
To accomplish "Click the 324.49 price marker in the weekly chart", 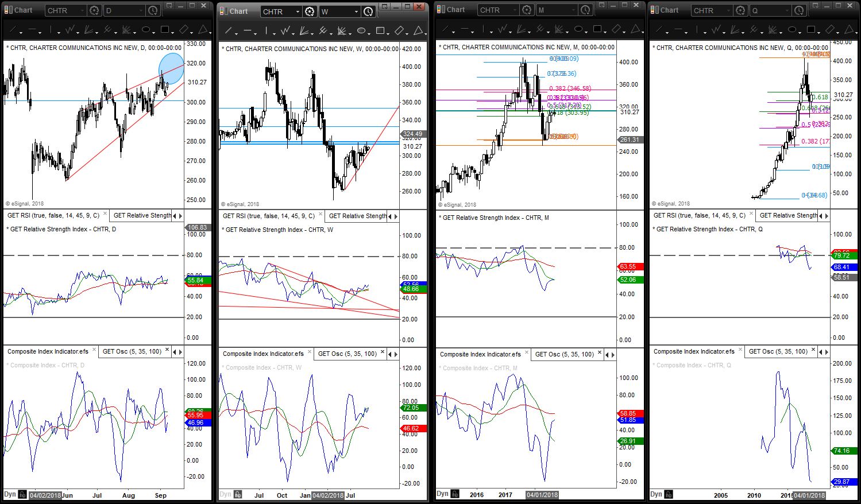I will click(412, 134).
